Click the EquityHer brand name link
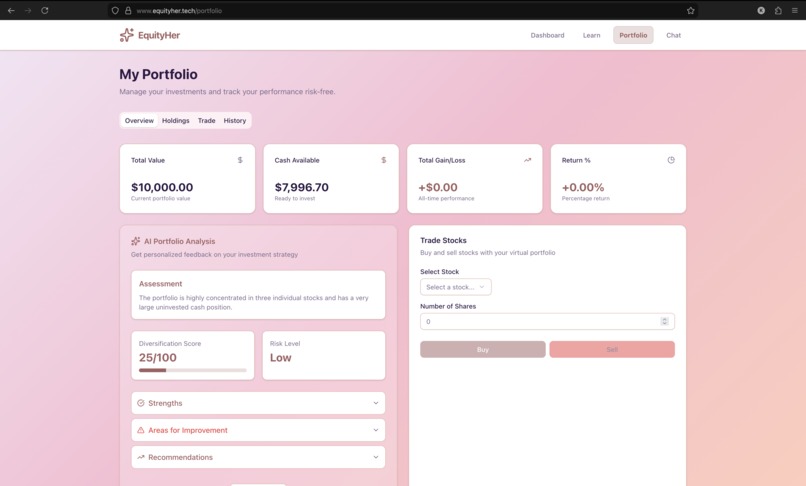806x486 pixels. pos(159,35)
